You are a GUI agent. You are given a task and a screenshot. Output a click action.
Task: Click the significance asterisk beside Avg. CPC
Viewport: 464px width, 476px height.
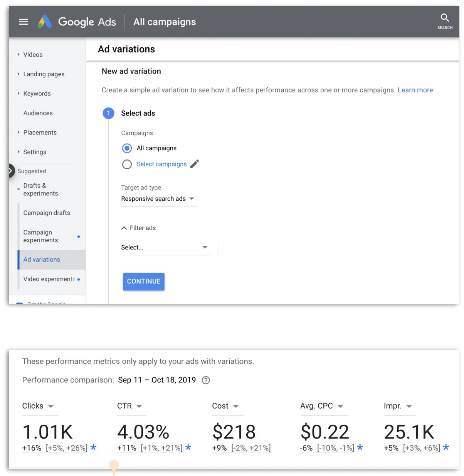click(x=360, y=448)
